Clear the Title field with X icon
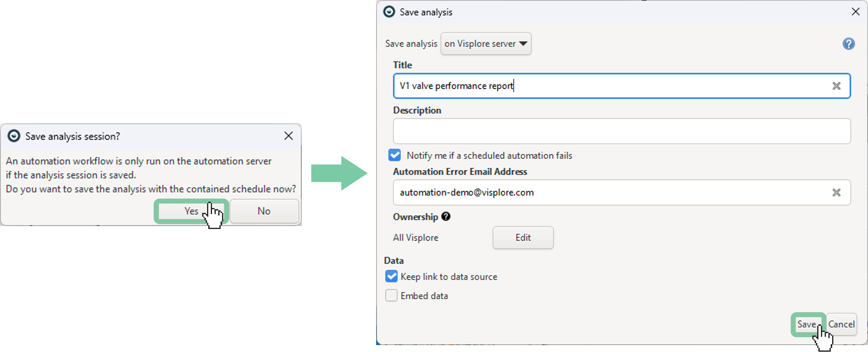Screen dimensions: 868x352 [x=836, y=86]
